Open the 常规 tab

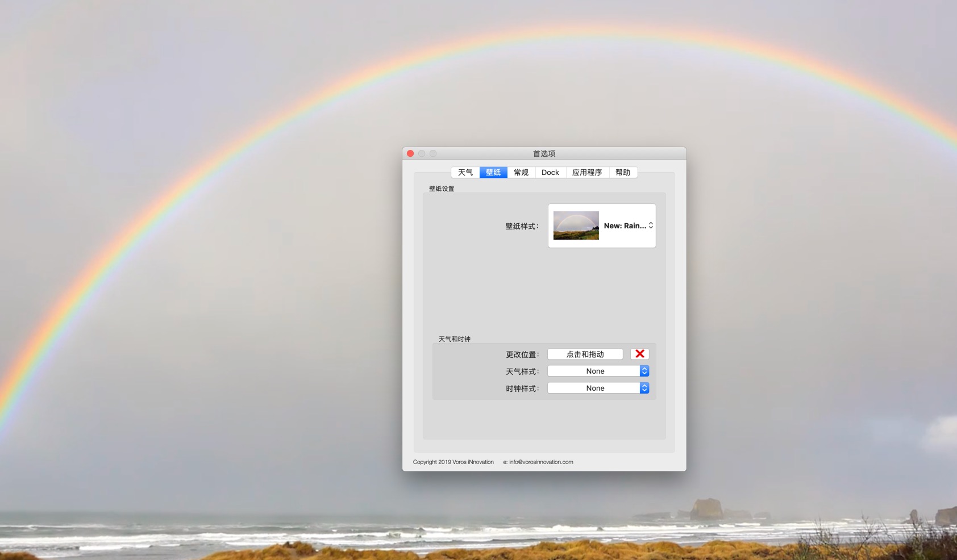[521, 173]
